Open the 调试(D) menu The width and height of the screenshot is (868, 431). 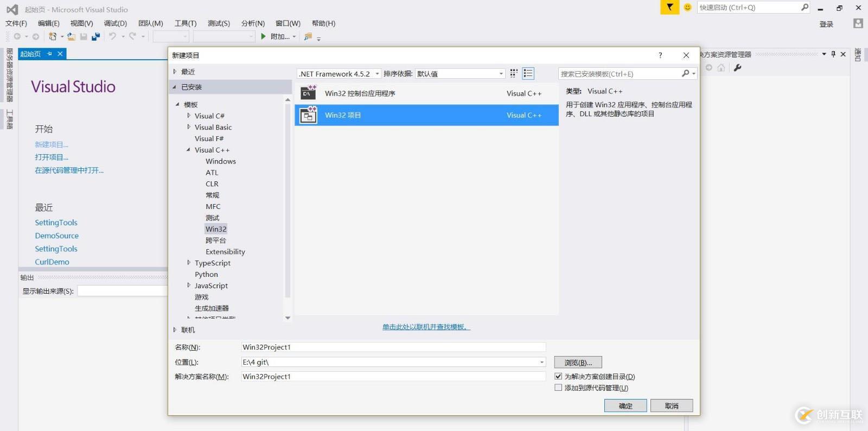point(116,23)
